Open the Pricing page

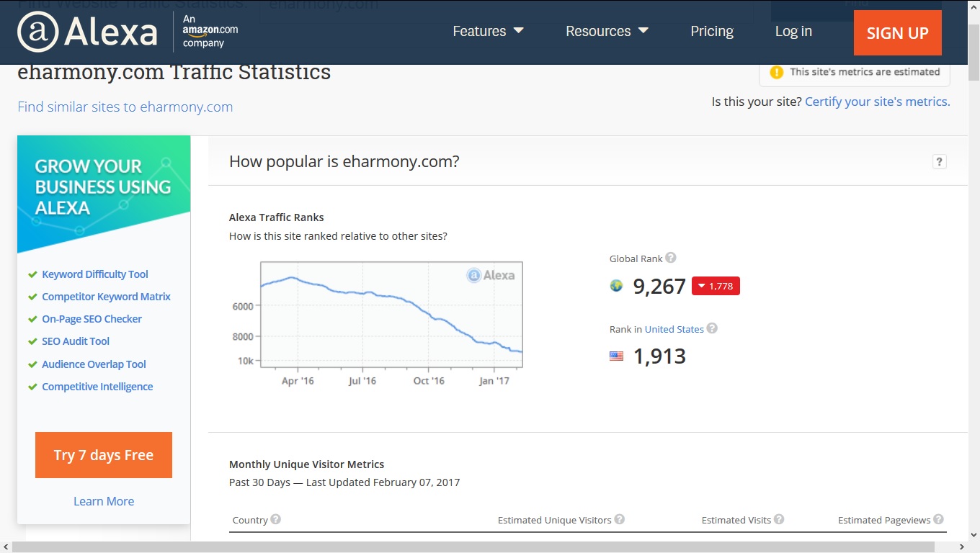coord(712,31)
